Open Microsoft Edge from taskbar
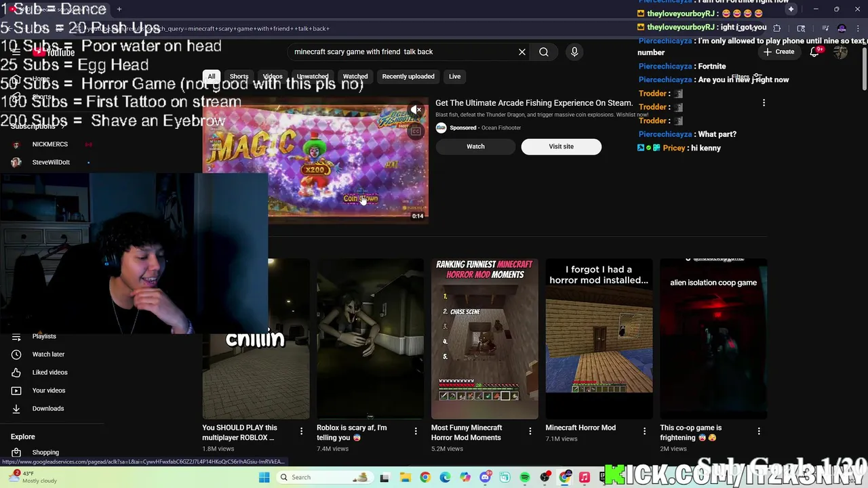Screen dimensions: 868x488 (x=445, y=477)
